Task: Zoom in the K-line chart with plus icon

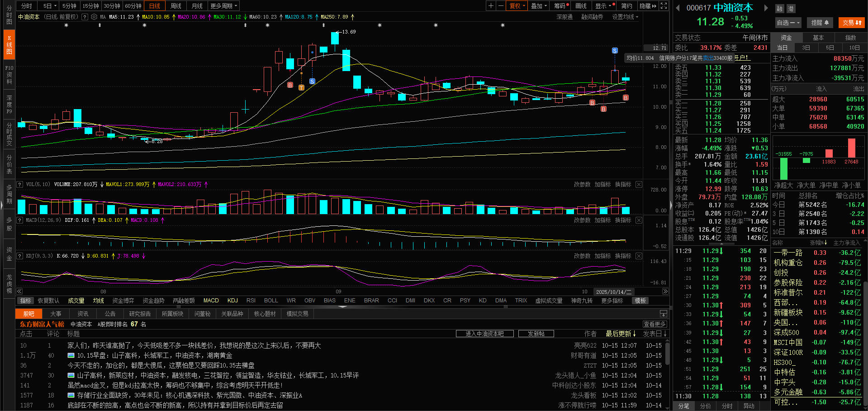Action: point(491,6)
